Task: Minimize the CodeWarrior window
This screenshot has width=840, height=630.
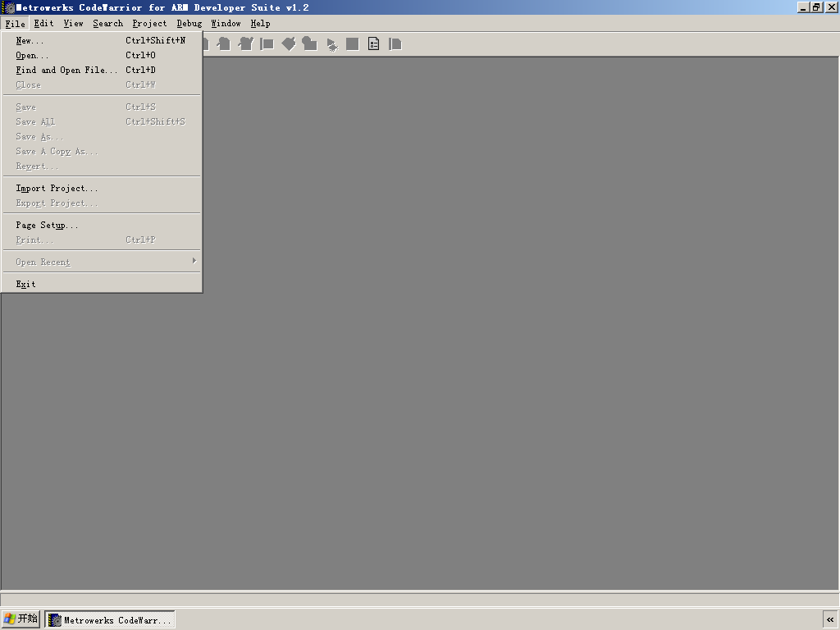Action: [803, 7]
